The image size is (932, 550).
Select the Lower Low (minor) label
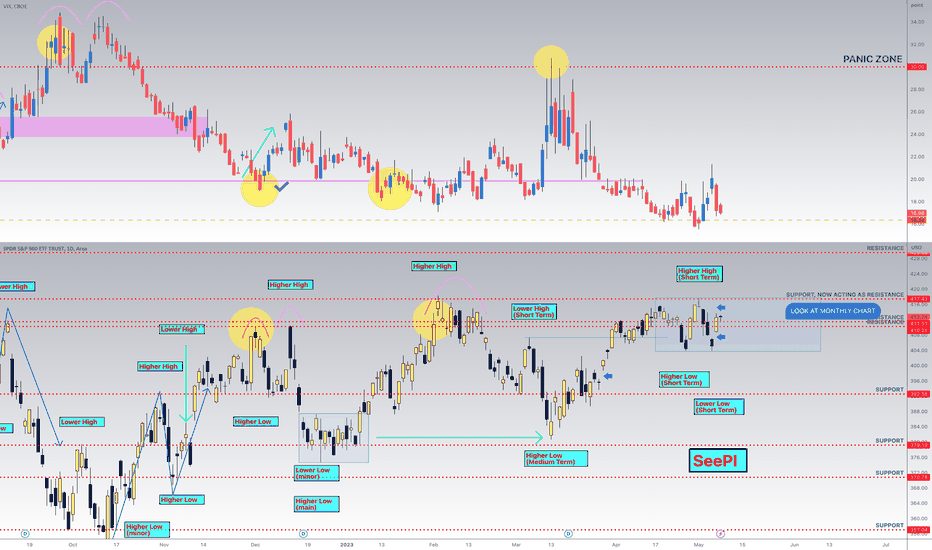[x=317, y=473]
